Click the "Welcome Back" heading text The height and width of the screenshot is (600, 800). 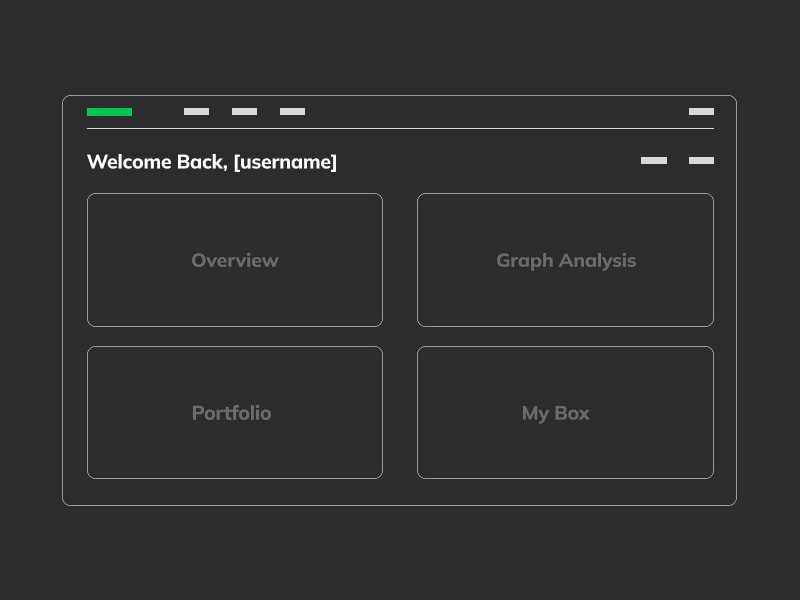tap(157, 162)
